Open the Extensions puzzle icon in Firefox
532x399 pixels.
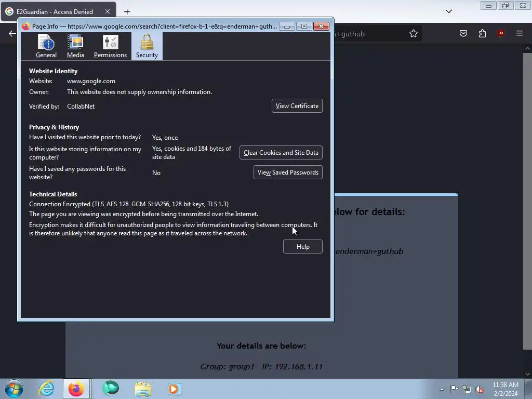(482, 33)
